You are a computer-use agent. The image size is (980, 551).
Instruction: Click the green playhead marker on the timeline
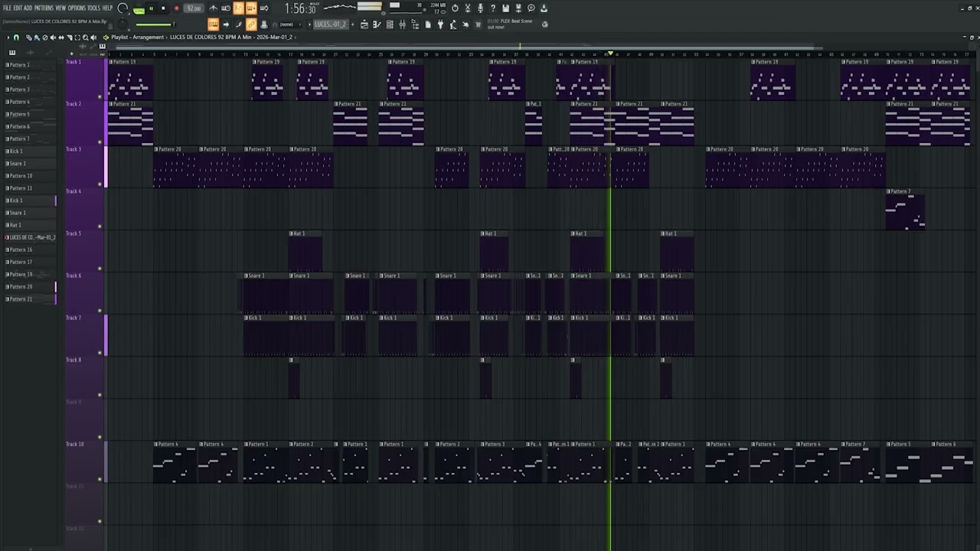tap(610, 54)
